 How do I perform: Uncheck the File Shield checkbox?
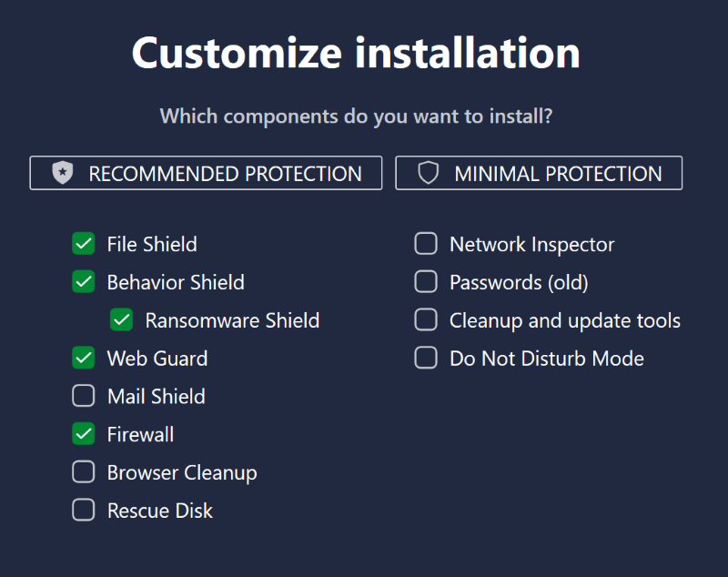tap(84, 244)
